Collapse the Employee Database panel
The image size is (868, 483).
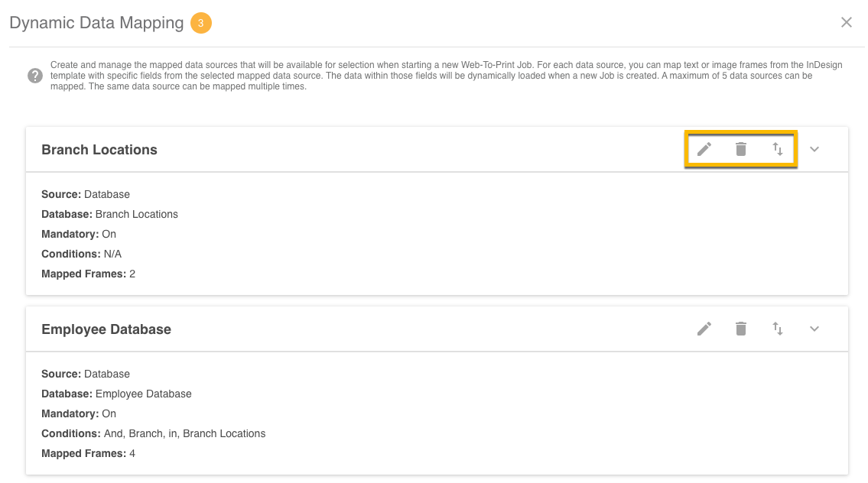pyautogui.click(x=814, y=329)
